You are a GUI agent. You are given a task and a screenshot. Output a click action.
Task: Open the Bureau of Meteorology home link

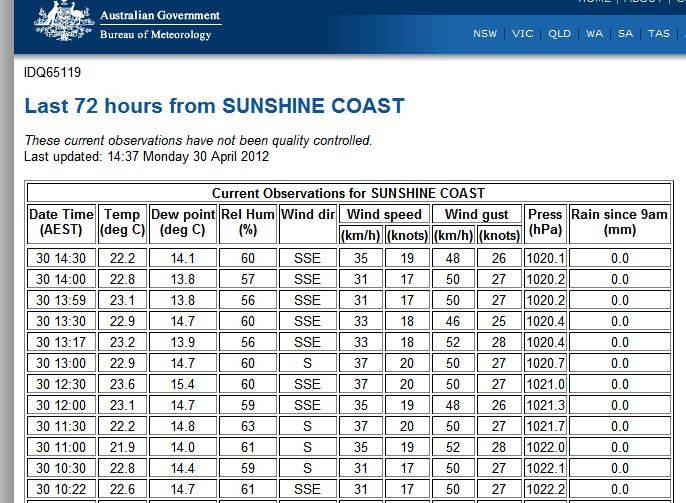[x=155, y=35]
